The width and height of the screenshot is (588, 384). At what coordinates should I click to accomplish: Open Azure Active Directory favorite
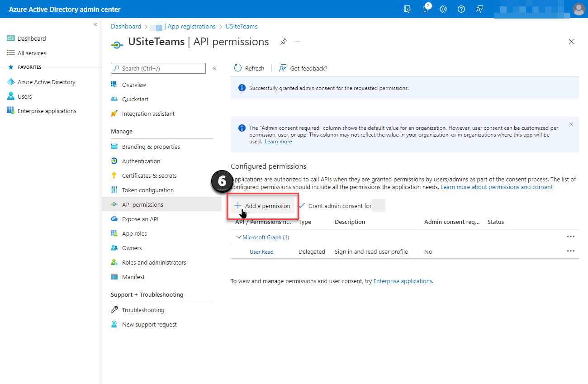[41, 82]
